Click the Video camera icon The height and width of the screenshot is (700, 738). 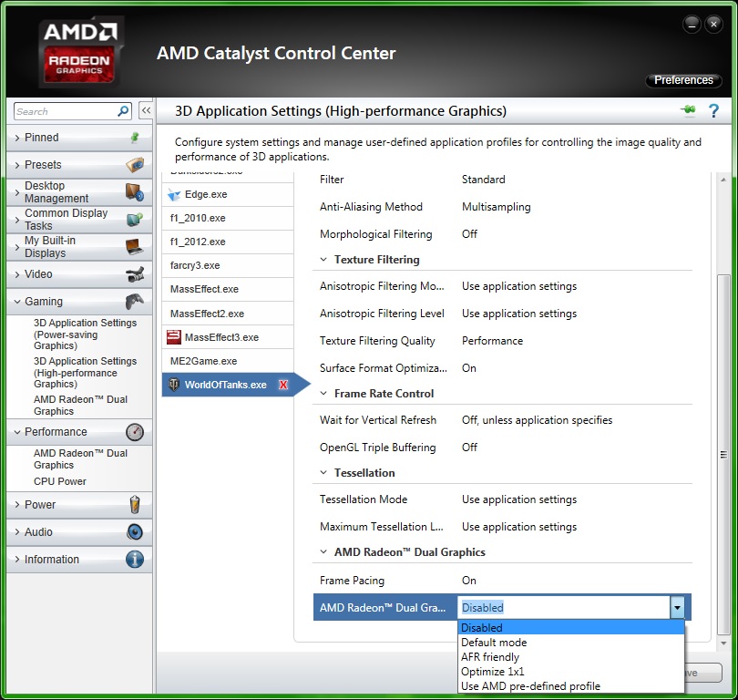pyautogui.click(x=135, y=274)
